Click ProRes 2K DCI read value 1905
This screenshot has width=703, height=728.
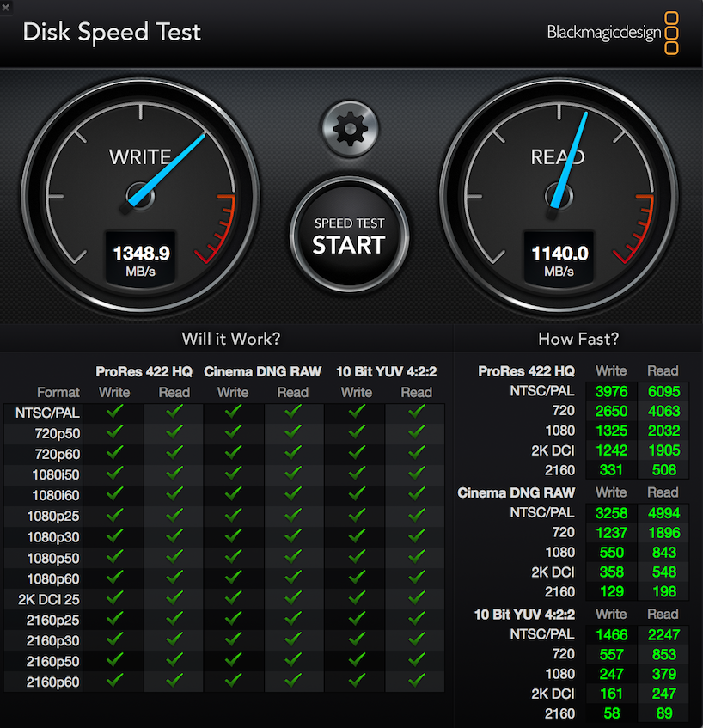coord(664,450)
